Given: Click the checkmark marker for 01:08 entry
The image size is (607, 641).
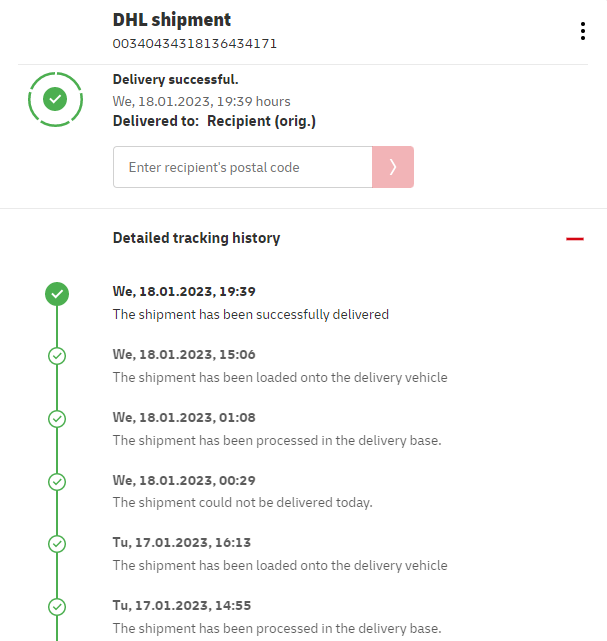Looking at the screenshot, I should point(57,418).
